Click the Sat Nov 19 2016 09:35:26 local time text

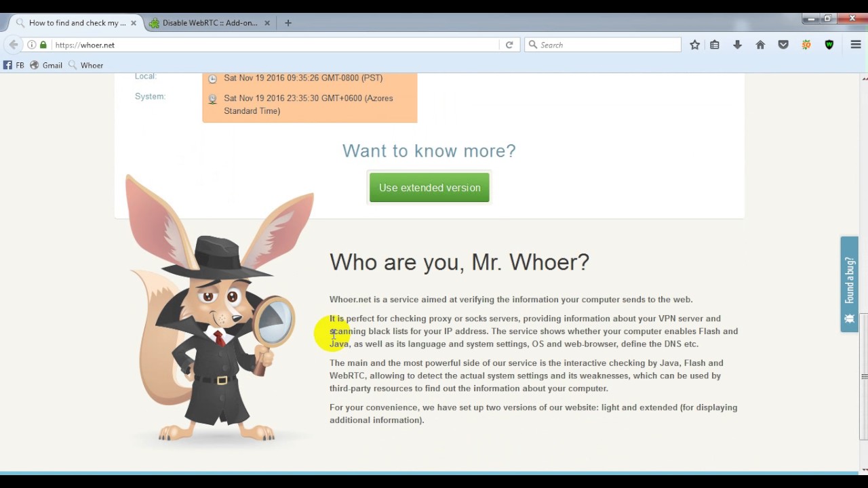[x=303, y=78]
